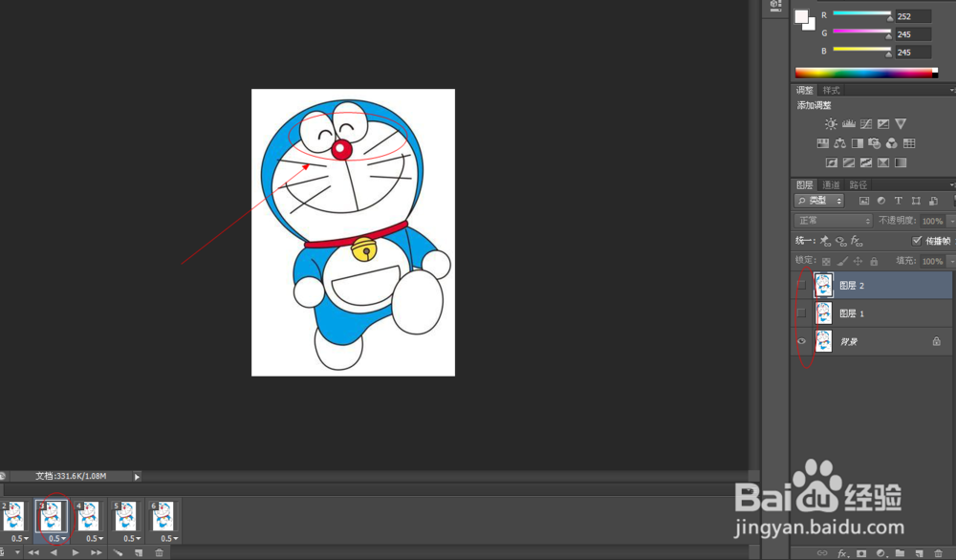Viewport: 956px width, 560px height.
Task: Click the unify layer position icon
Action: pos(825,242)
